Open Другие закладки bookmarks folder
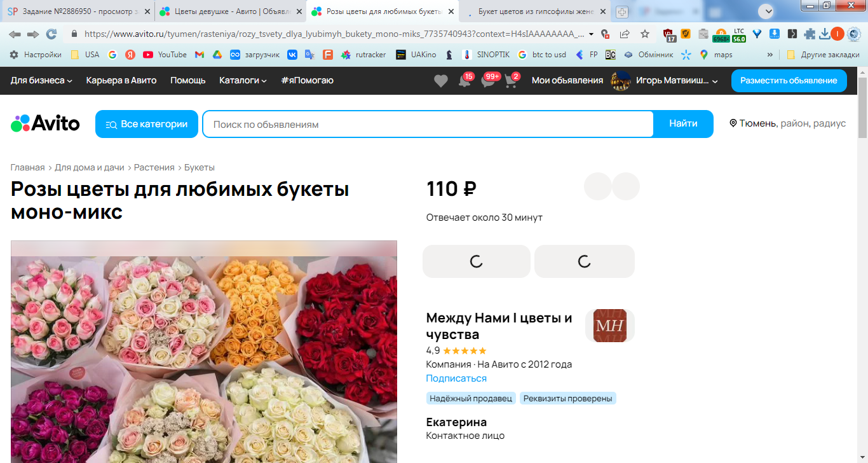This screenshot has width=868, height=463. [823, 55]
